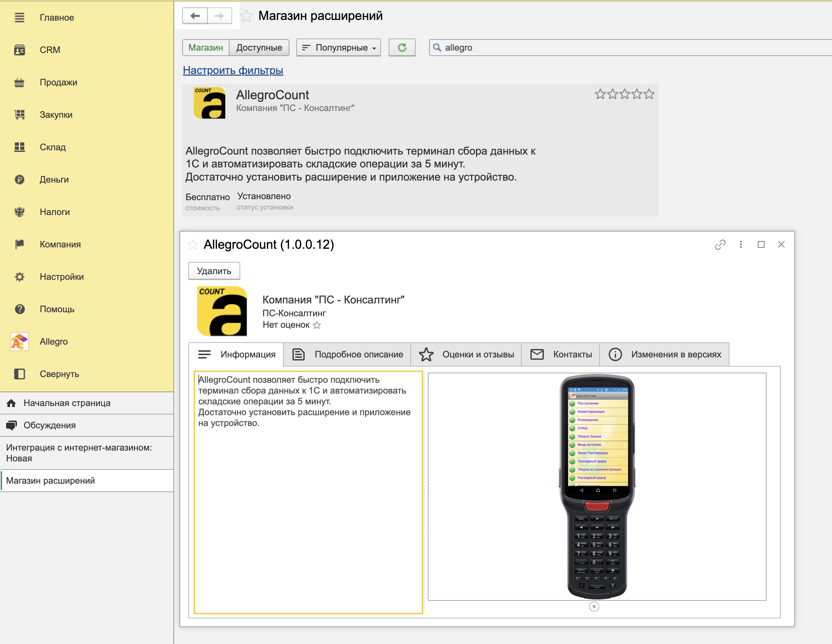Select the Склад section icon
This screenshot has height=644, width=832.
click(20, 147)
